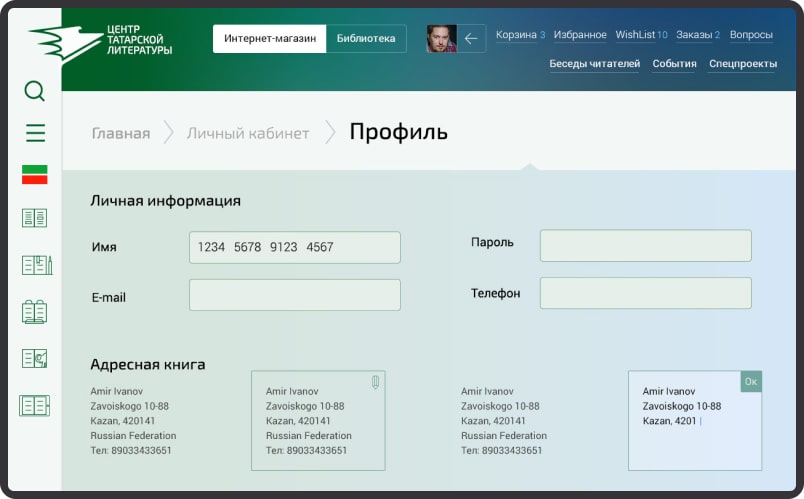Click the Личный кабинет breadcrumb
The height and width of the screenshot is (499, 804).
tap(248, 133)
